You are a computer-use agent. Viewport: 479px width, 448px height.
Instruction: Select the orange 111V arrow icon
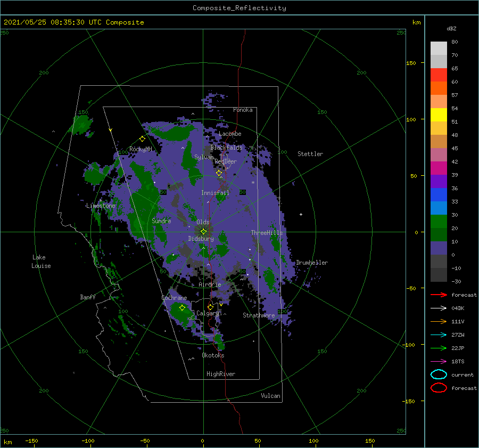(x=439, y=321)
